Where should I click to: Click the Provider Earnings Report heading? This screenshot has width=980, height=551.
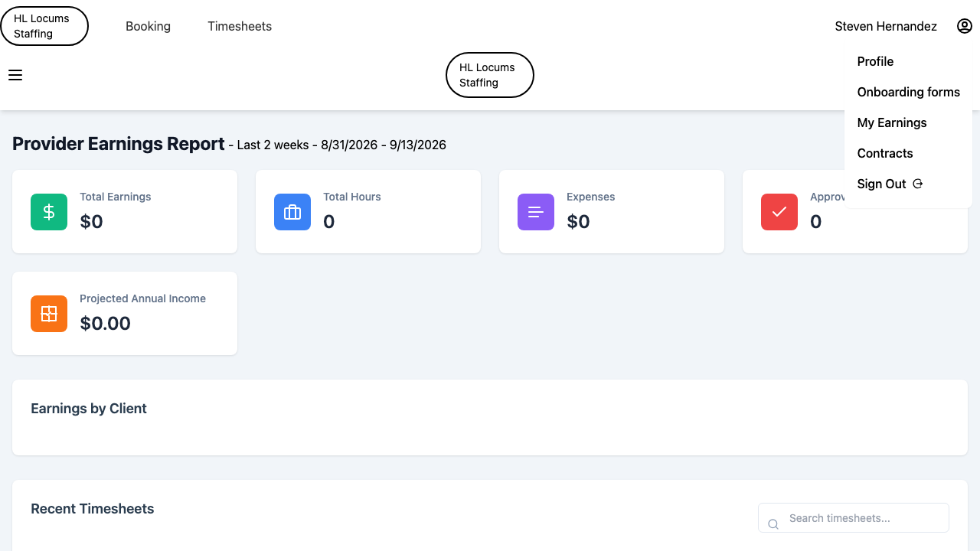(119, 144)
